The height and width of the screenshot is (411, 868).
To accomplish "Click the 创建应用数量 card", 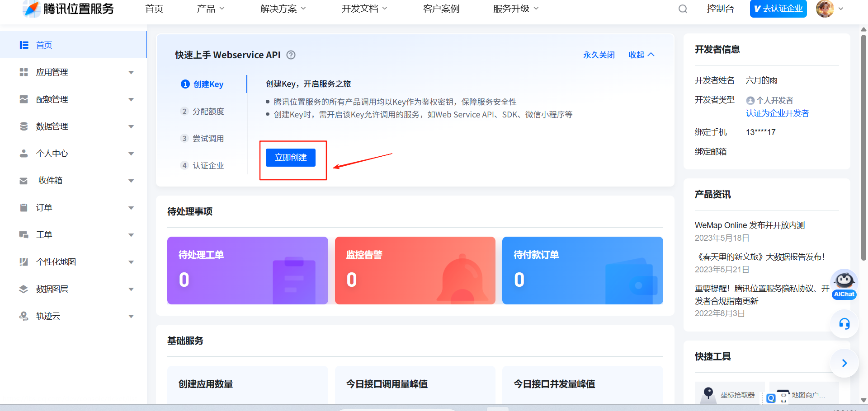I will (x=248, y=385).
